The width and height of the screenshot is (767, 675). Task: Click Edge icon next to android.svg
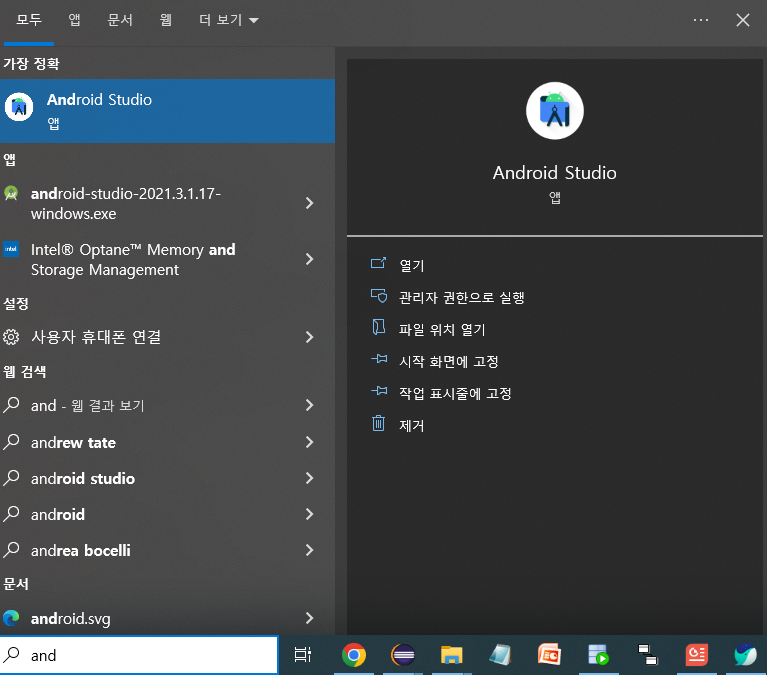[x=11, y=618]
